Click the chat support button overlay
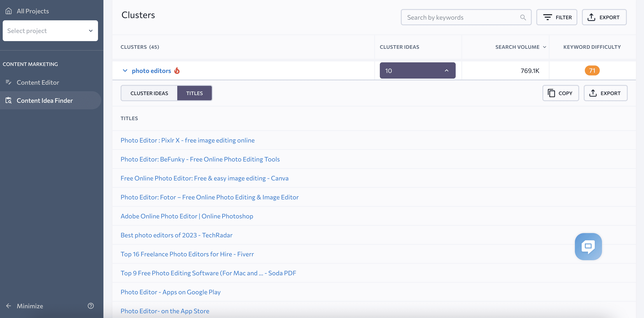The image size is (644, 318). click(588, 246)
